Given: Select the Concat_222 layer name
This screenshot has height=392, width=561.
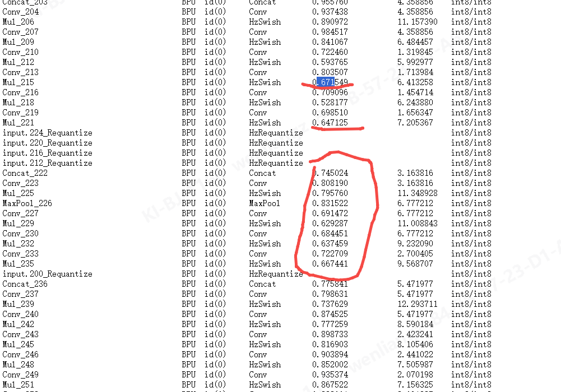Looking at the screenshot, I should [x=25, y=173].
